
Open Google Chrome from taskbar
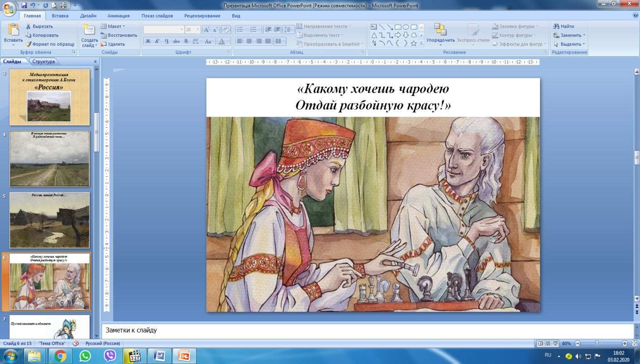[x=60, y=356]
